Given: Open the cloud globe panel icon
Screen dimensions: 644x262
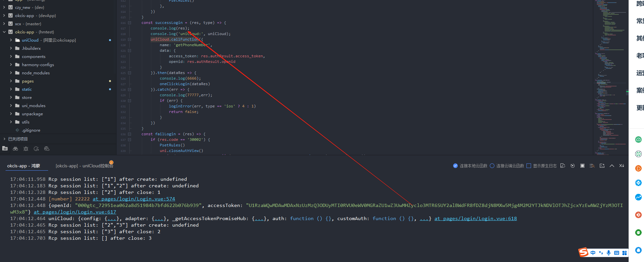Looking at the screenshot, I should pyautogui.click(x=47, y=149).
